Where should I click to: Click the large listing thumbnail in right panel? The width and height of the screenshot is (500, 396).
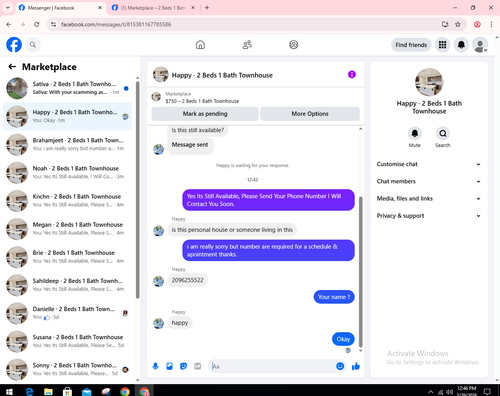click(x=429, y=82)
